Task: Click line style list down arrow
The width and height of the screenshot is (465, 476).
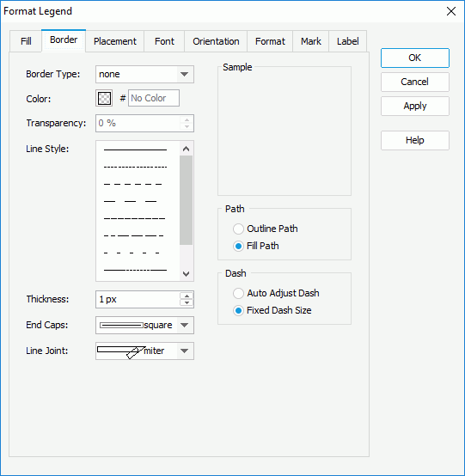Action: [187, 274]
